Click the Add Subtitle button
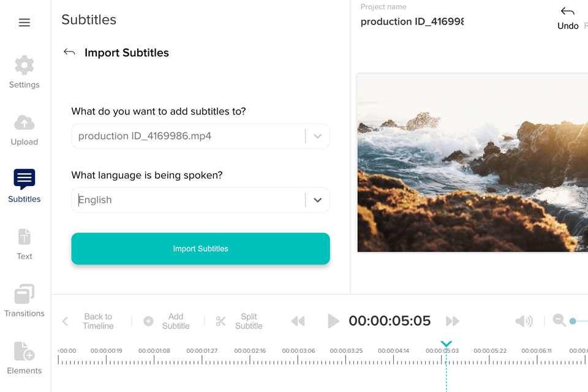The height and width of the screenshot is (392, 588). tap(167, 321)
